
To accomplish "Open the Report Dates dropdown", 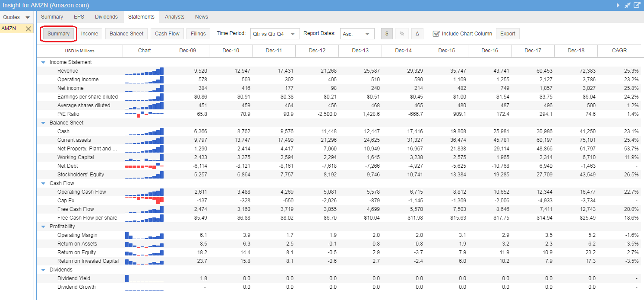I will pos(357,34).
